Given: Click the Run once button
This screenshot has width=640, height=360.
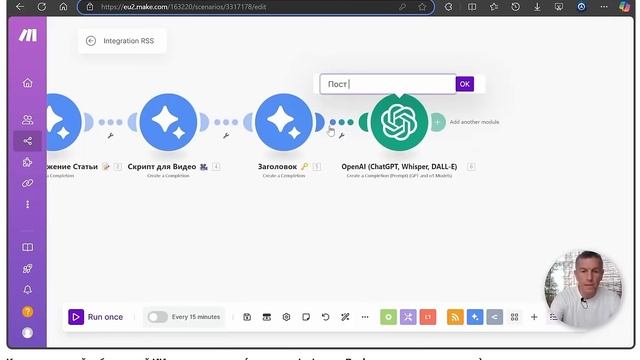Looking at the screenshot, I should 96,317.
